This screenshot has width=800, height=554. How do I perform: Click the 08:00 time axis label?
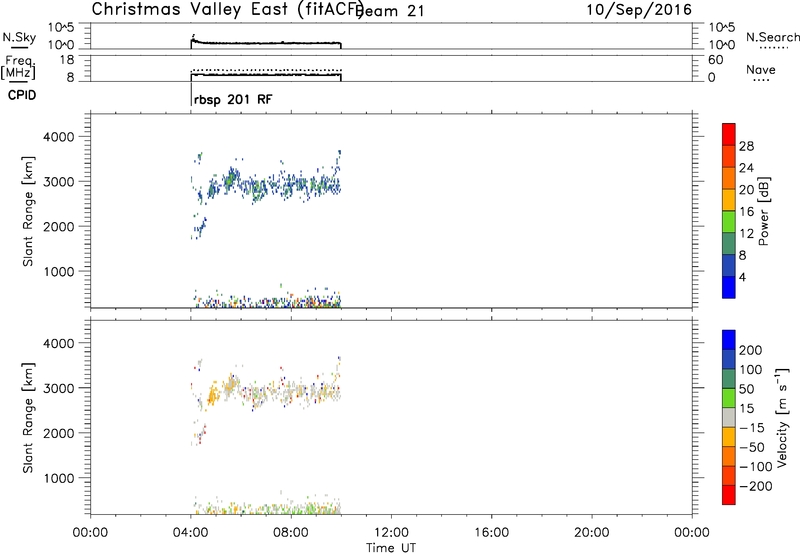[291, 533]
